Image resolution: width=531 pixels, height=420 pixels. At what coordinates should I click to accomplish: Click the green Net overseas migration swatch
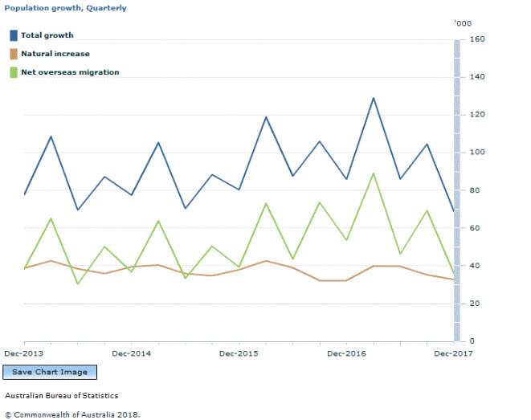(14, 72)
